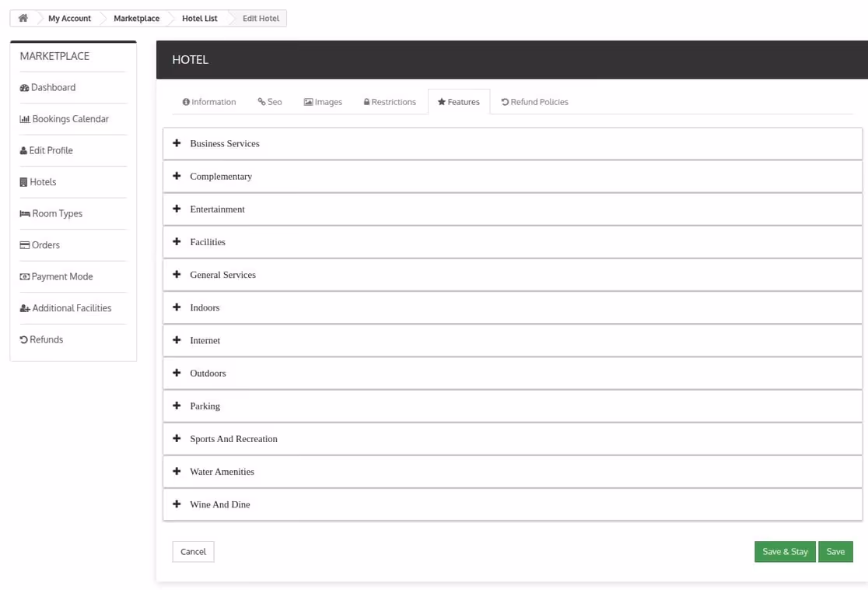The image size is (868, 590).
Task: Click the picture icon on Images tab
Action: point(308,102)
